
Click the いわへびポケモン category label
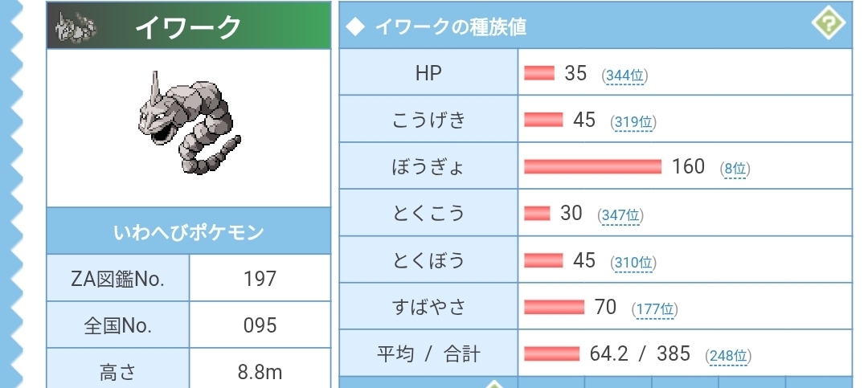(188, 232)
